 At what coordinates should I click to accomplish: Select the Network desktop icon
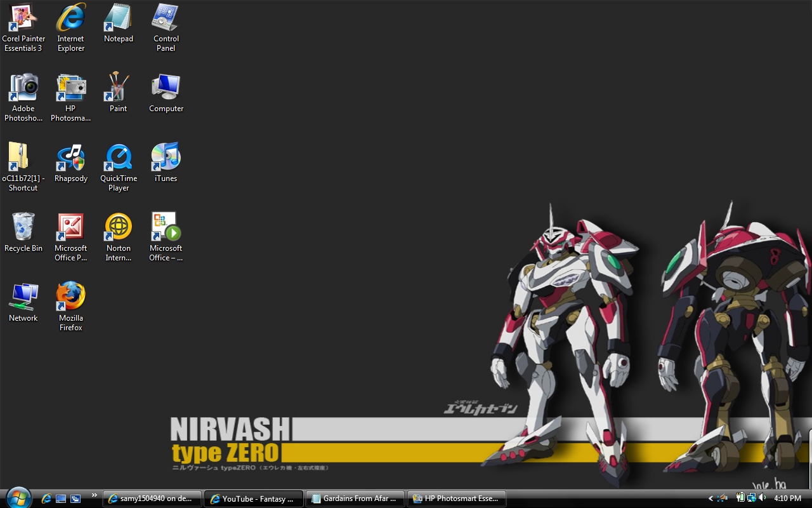click(23, 303)
